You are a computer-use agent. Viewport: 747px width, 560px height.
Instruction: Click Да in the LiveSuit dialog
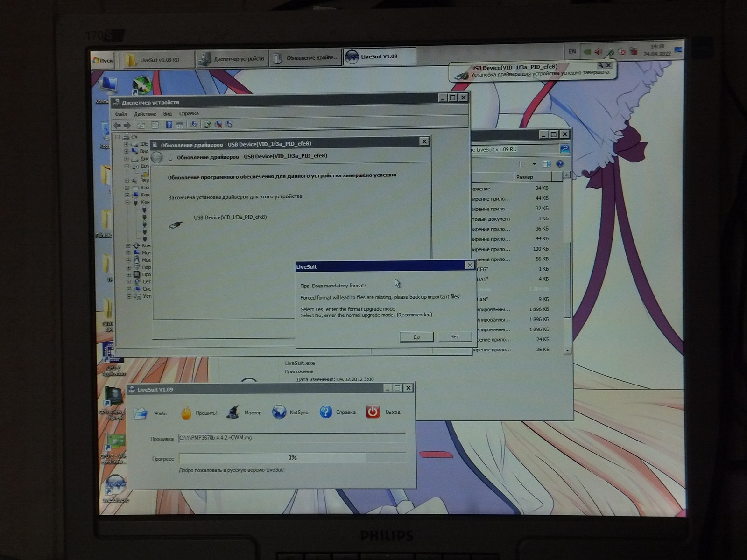[416, 337]
